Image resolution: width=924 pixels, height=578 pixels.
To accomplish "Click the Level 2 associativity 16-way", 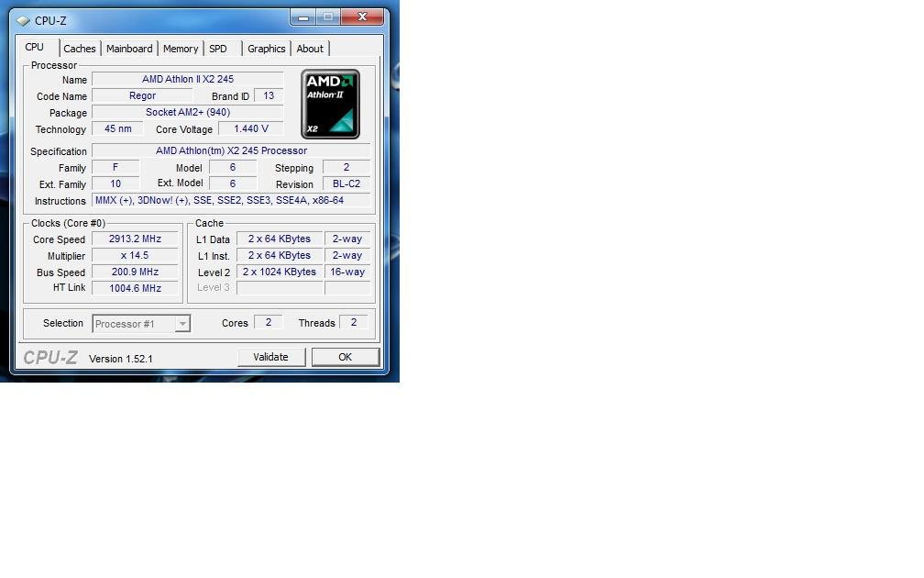I will click(347, 272).
